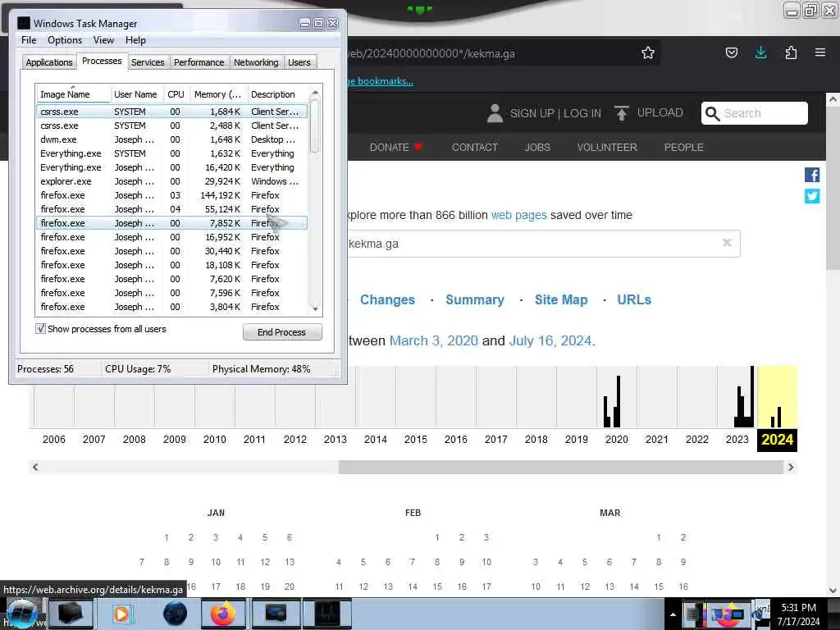Open the Firefox downloads arrow icon
This screenshot has height=630, width=840.
[760, 52]
